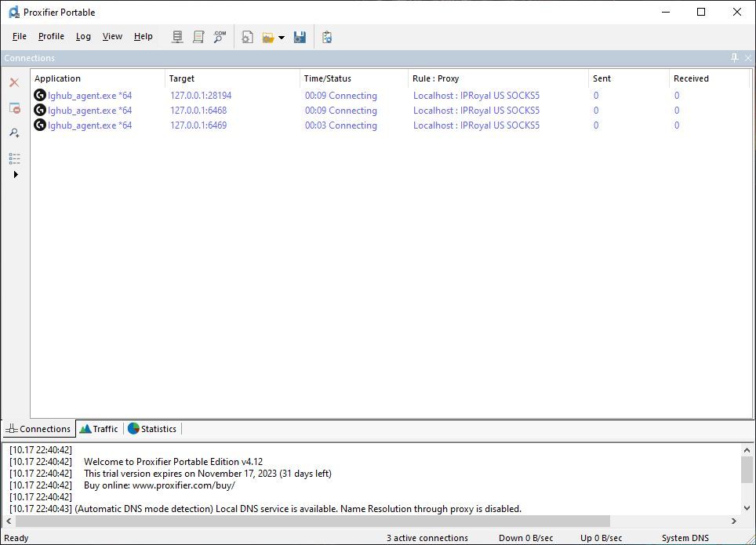Open the Proxy Servers toolbar icon
The image size is (756, 545).
click(x=177, y=37)
